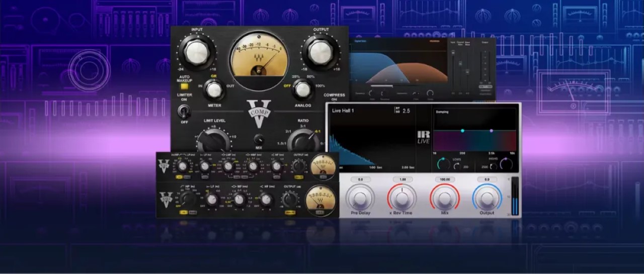Click the HMF knob on upper V-EQ

(253, 166)
